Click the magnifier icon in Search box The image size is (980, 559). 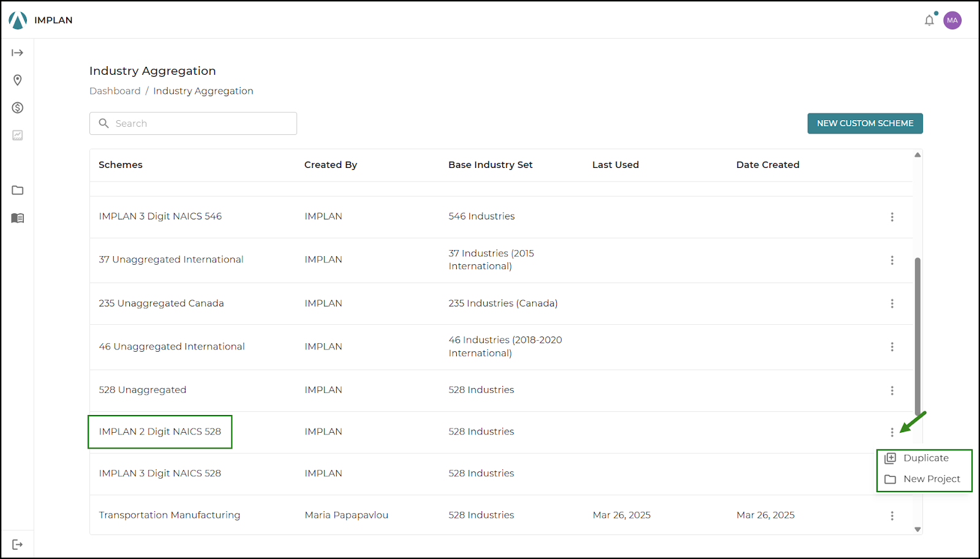click(x=104, y=123)
